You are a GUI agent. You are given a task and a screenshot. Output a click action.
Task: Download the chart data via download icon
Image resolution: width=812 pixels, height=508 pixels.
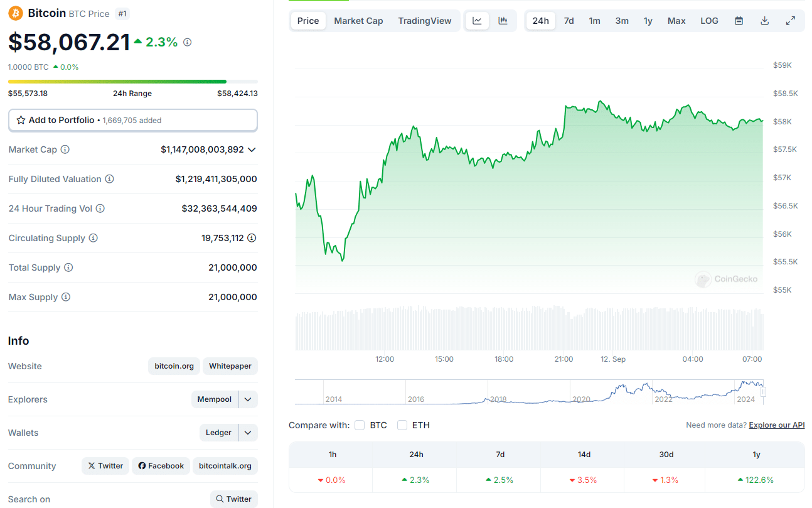(765, 20)
